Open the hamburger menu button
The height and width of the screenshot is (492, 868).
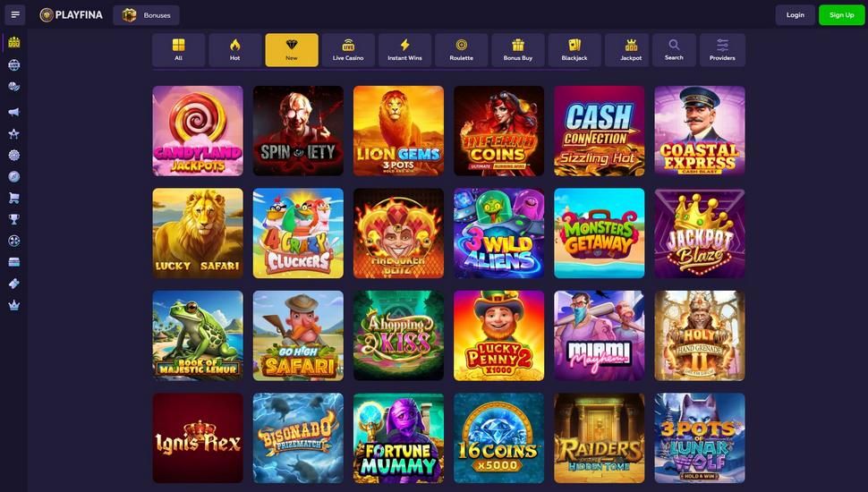tap(15, 15)
